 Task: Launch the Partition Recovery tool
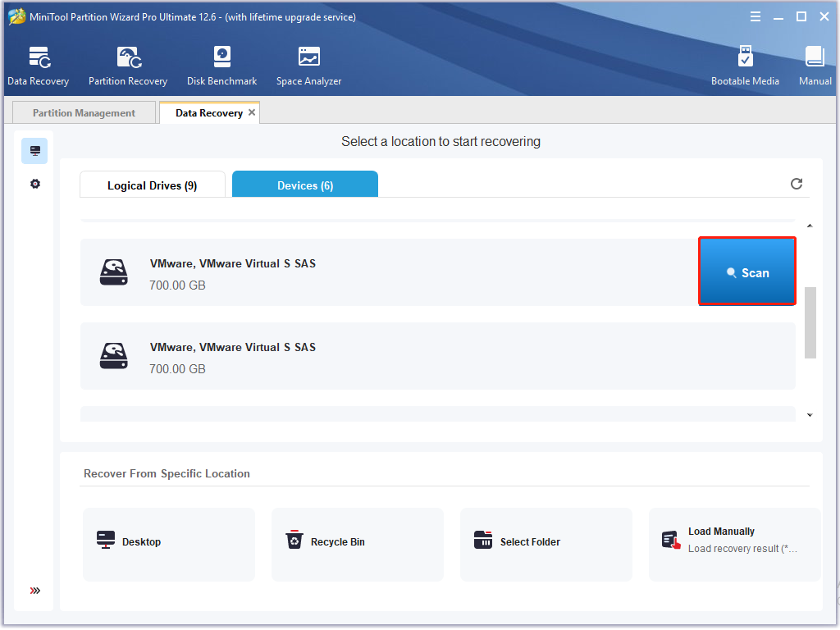(128, 66)
